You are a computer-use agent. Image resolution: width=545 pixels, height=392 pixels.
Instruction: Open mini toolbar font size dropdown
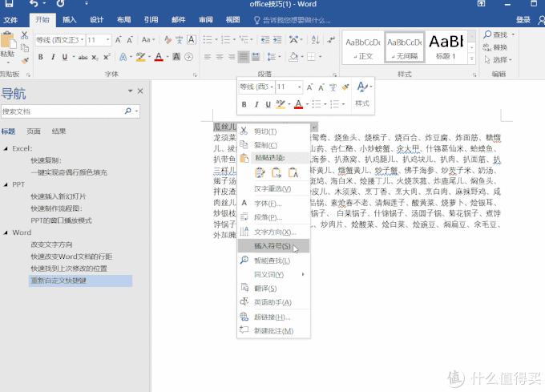(x=299, y=87)
